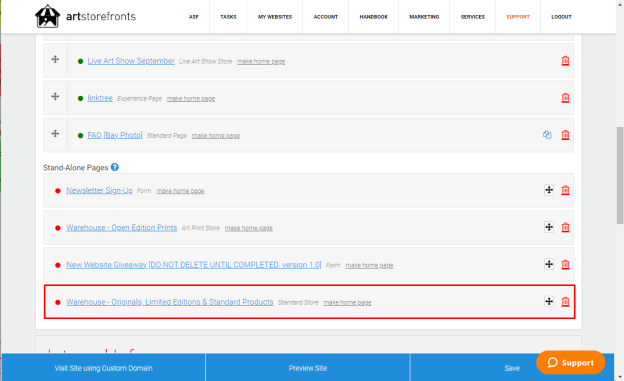Click move icon for Warehouse - Originals row
624x381 pixels.
(549, 301)
